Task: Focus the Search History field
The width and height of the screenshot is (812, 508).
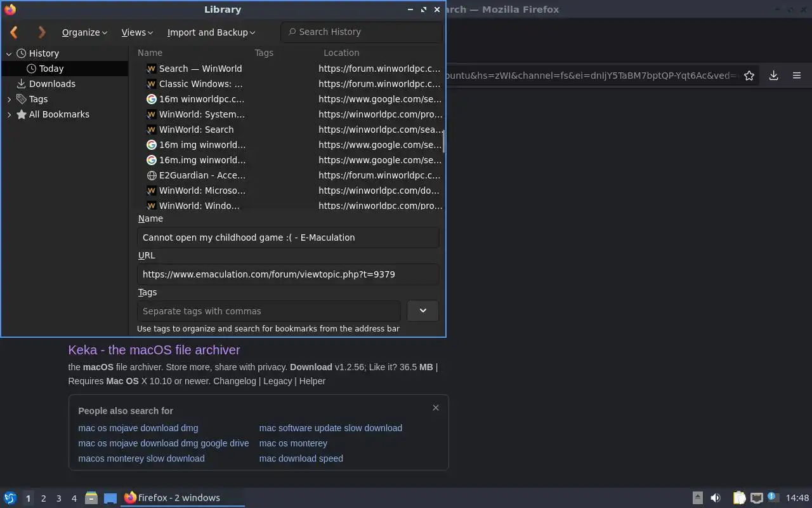Action: point(362,32)
